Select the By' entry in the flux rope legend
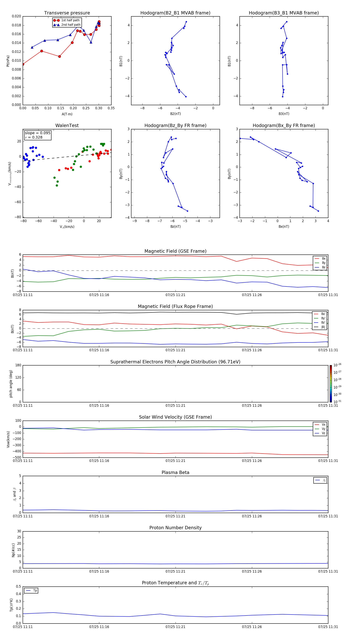 [x=320, y=318]
